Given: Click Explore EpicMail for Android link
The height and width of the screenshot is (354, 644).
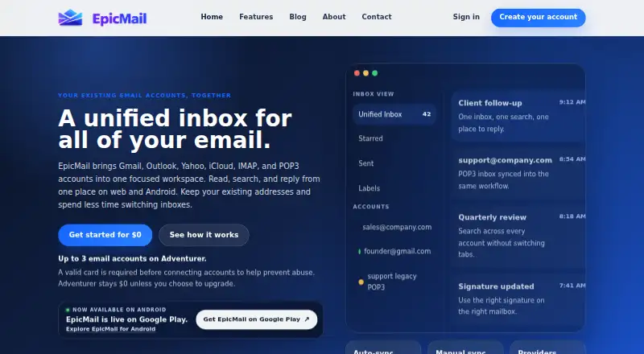Looking at the screenshot, I should (x=111, y=329).
